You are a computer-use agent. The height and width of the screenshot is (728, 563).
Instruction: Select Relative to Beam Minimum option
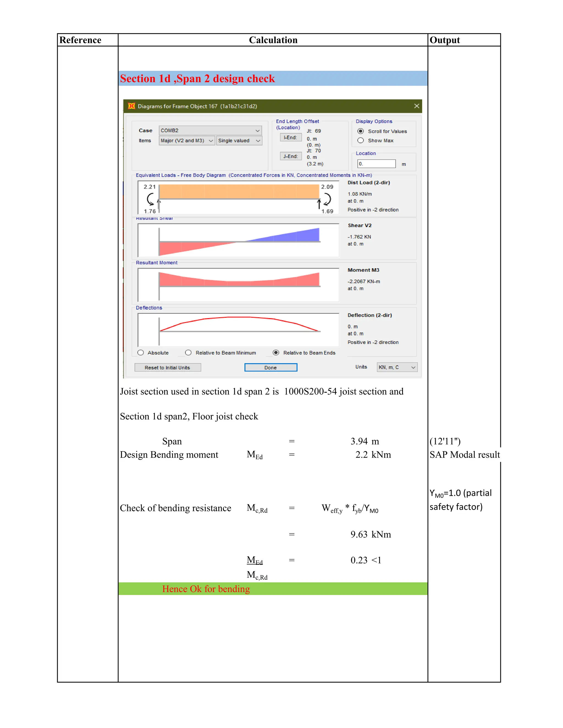(x=188, y=353)
